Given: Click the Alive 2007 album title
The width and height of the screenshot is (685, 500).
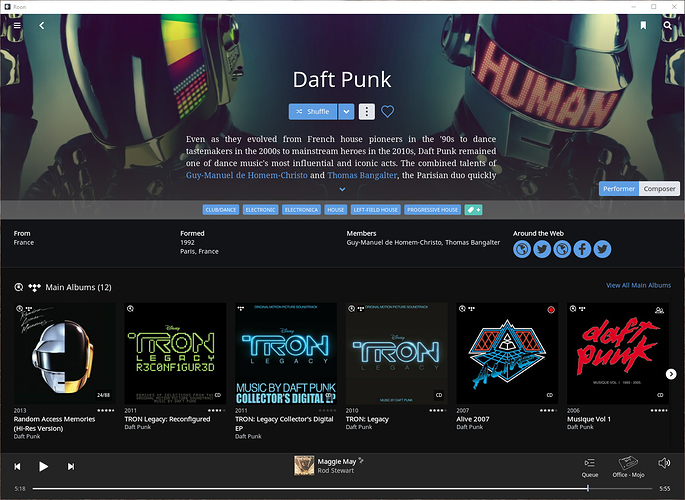Looking at the screenshot, I should (473, 419).
